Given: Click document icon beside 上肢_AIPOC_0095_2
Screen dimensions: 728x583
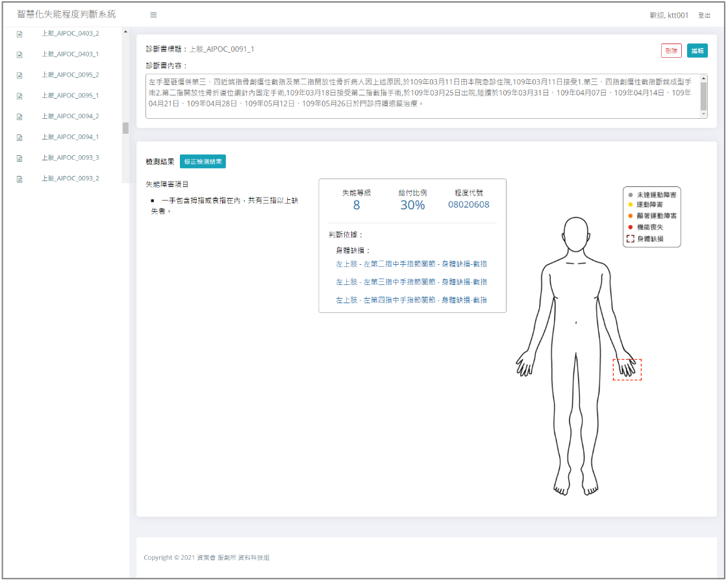Looking at the screenshot, I should [x=19, y=75].
